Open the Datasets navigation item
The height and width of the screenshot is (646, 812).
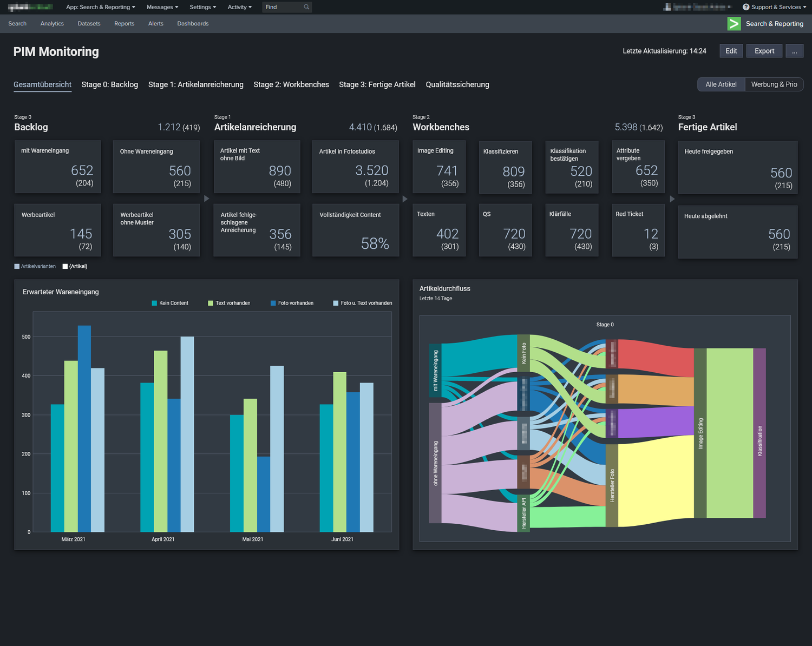coord(89,24)
